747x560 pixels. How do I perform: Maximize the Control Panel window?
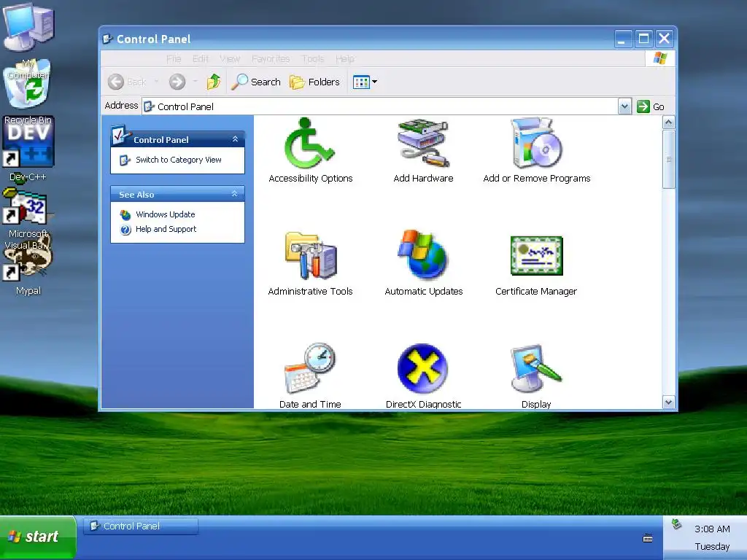coord(643,39)
